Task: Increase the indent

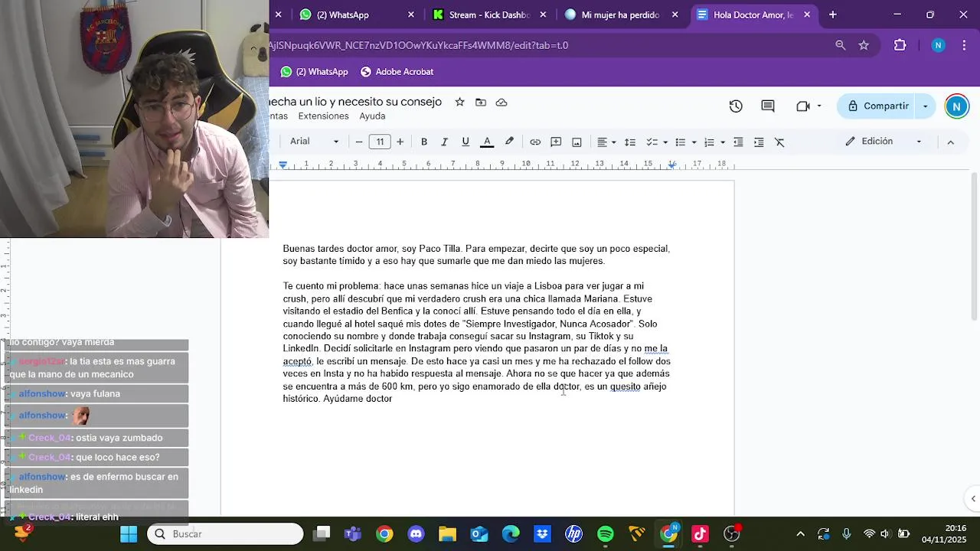Action: coord(759,142)
